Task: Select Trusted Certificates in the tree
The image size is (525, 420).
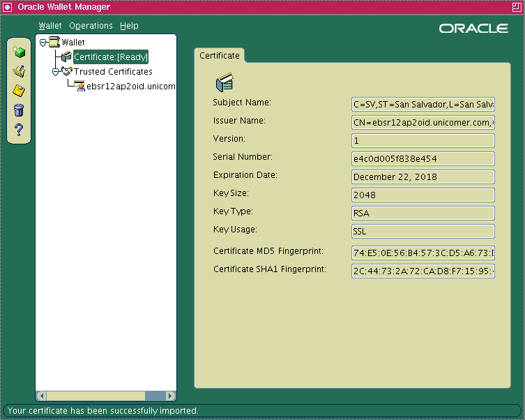Action: pos(113,72)
